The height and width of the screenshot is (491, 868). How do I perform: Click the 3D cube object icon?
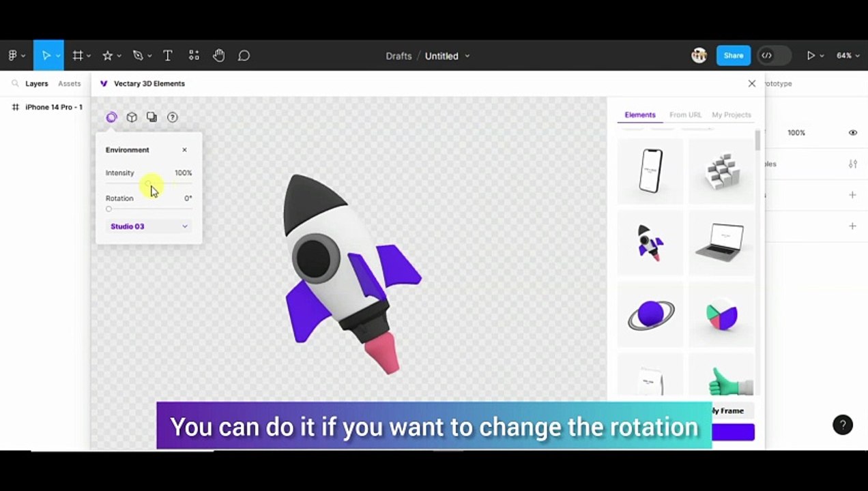132,117
